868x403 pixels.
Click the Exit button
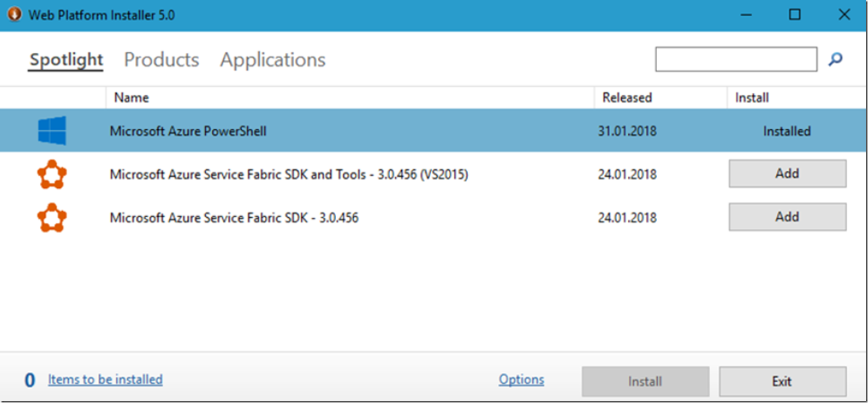782,381
